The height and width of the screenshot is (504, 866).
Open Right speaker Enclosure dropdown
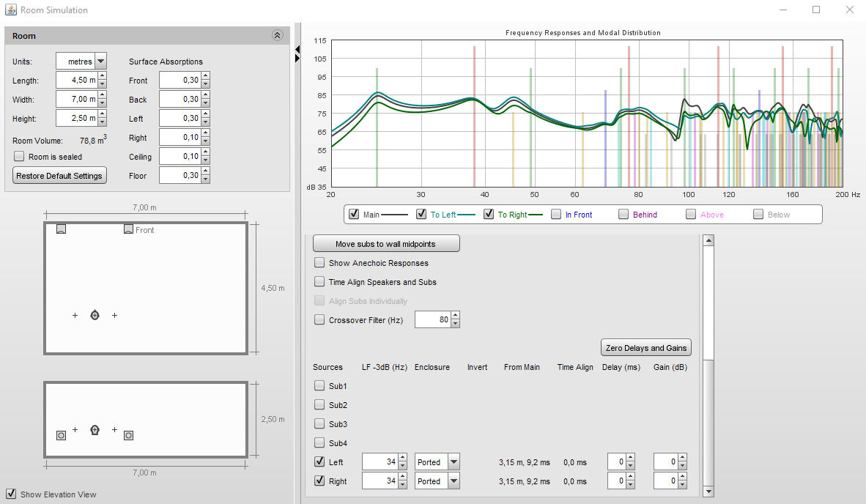click(454, 481)
